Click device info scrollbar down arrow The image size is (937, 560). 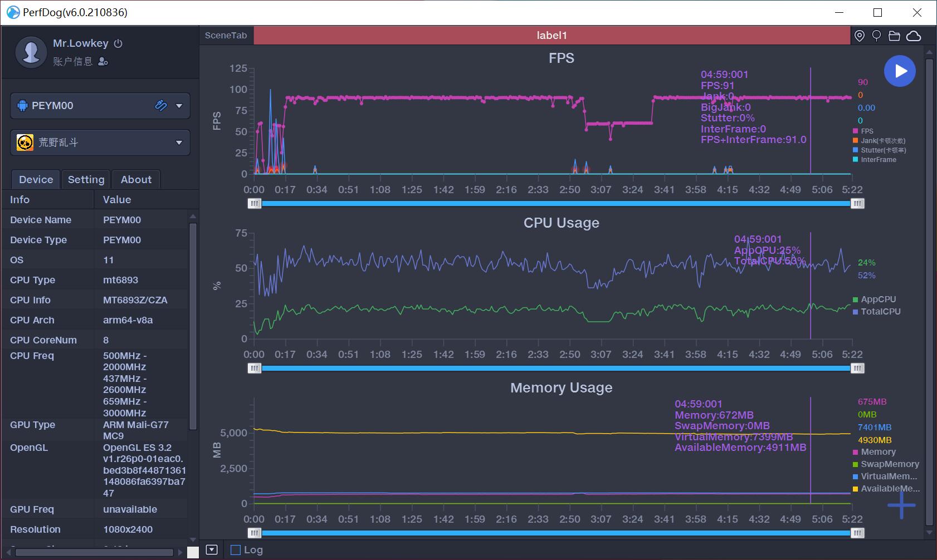[x=193, y=540]
